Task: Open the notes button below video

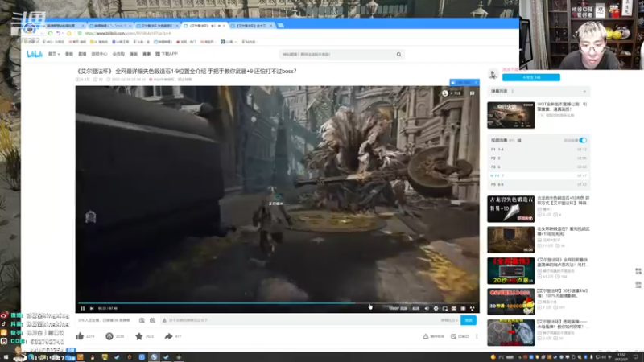Action: [460, 336]
